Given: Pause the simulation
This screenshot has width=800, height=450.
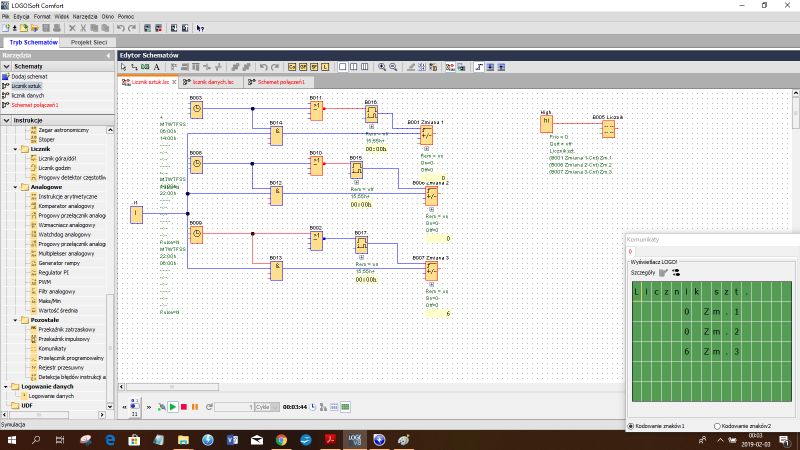Looking at the screenshot, I should click(195, 407).
